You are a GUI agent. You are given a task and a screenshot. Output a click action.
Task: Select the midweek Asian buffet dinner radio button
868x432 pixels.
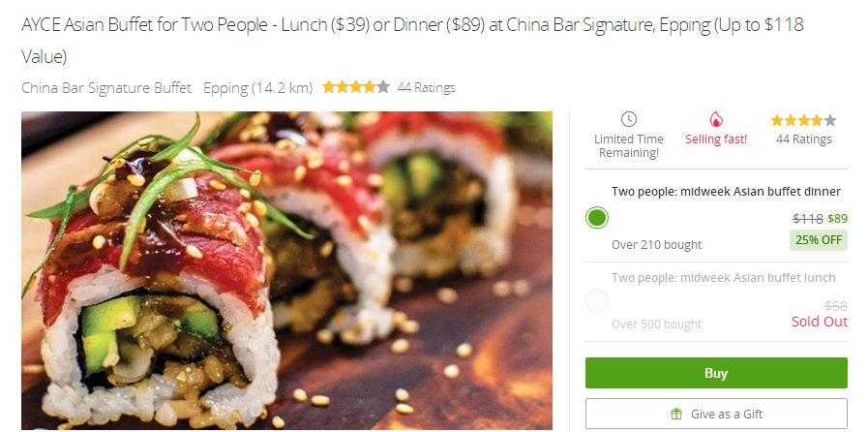click(597, 218)
